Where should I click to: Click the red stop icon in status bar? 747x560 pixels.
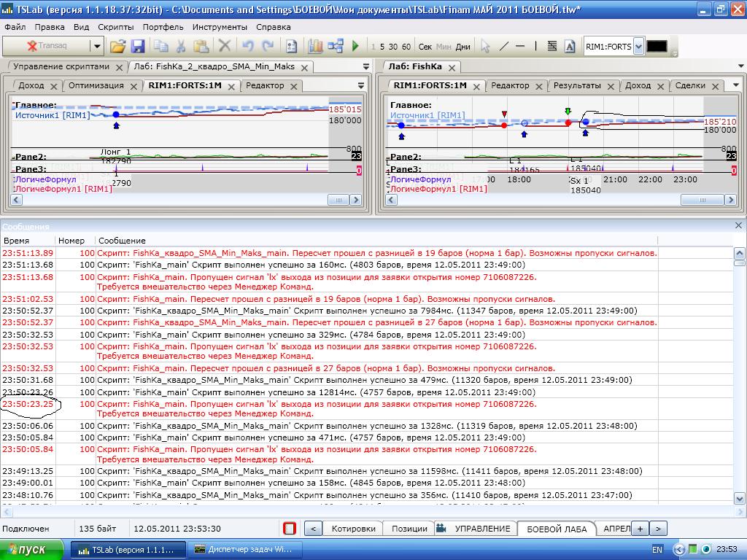click(x=290, y=529)
